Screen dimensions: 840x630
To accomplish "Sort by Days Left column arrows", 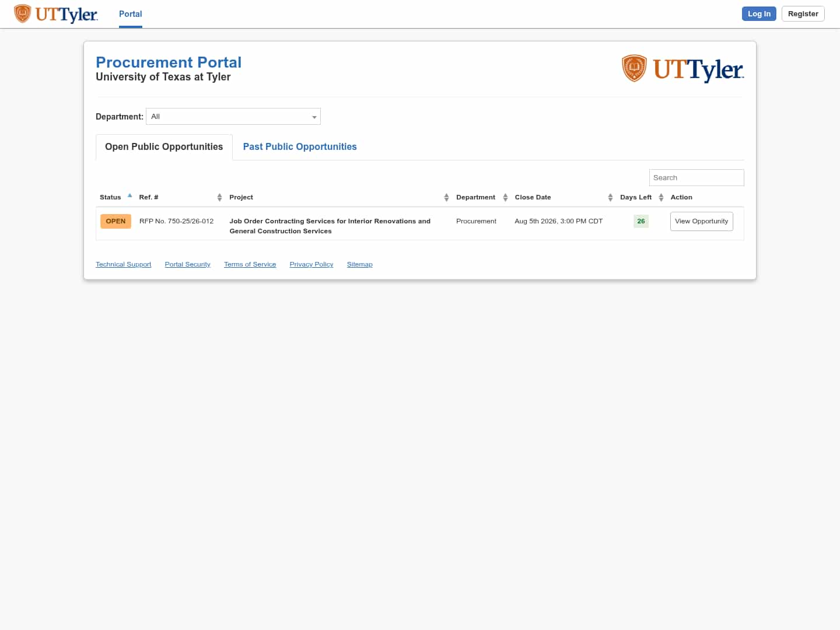I will pyautogui.click(x=661, y=197).
